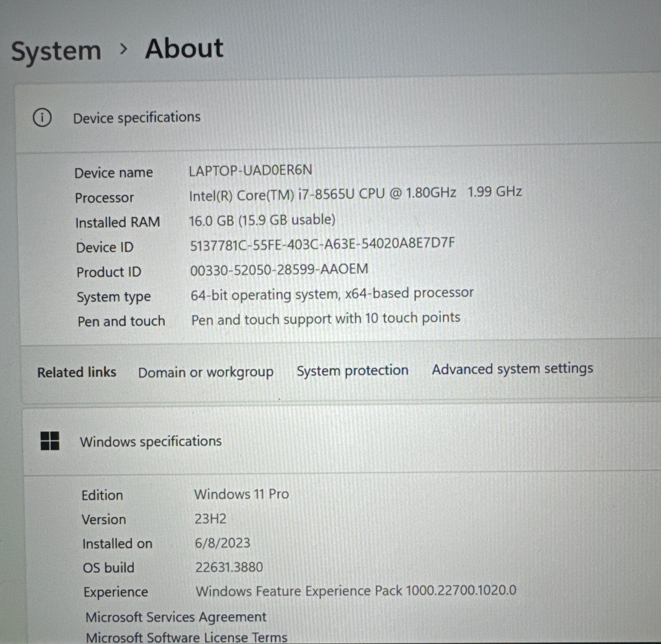
Task: Go back to System in breadcrumb
Action: 56,51
